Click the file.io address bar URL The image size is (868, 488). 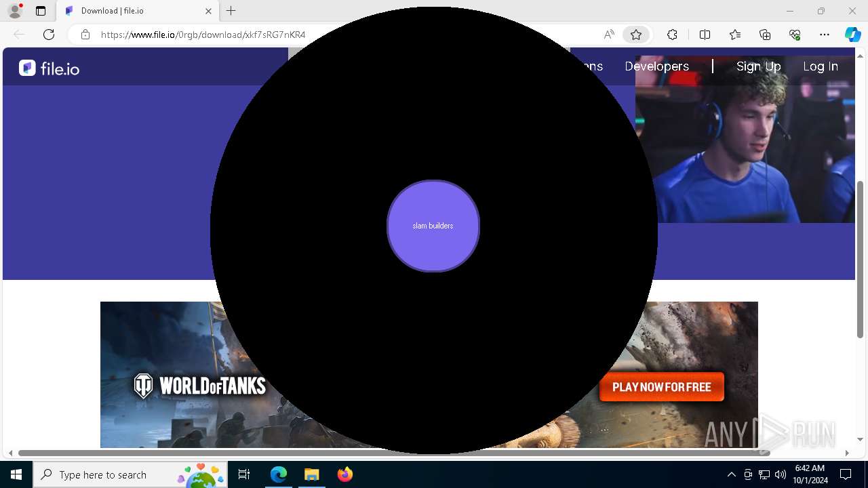[203, 35]
